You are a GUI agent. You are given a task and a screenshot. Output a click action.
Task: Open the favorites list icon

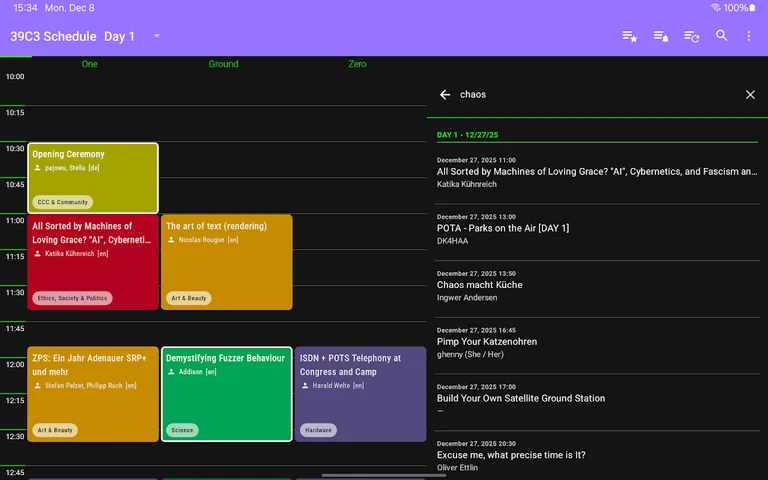point(629,36)
